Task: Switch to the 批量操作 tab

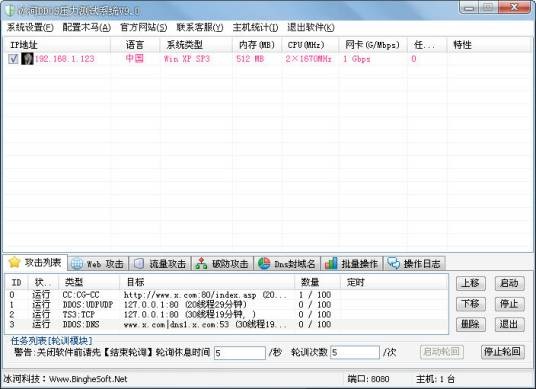Action: (351, 264)
